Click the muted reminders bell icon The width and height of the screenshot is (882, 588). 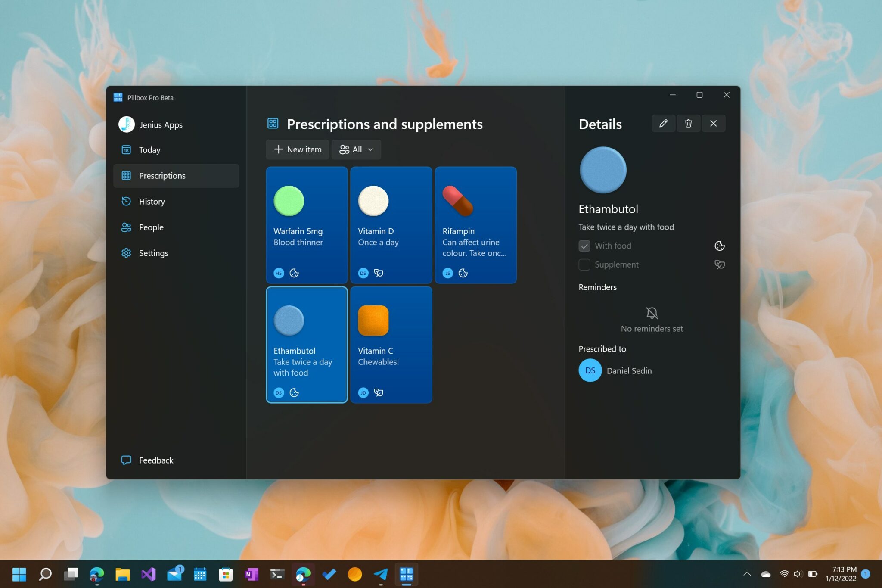pyautogui.click(x=652, y=313)
